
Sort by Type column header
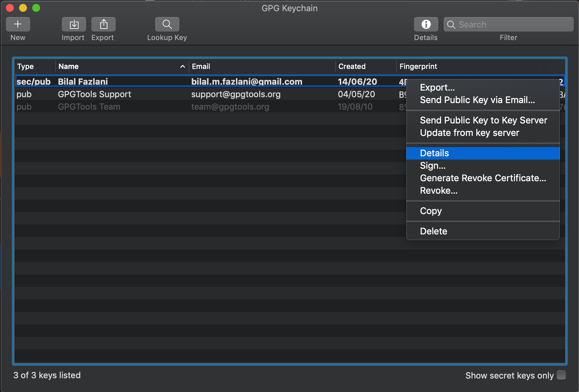coord(35,66)
